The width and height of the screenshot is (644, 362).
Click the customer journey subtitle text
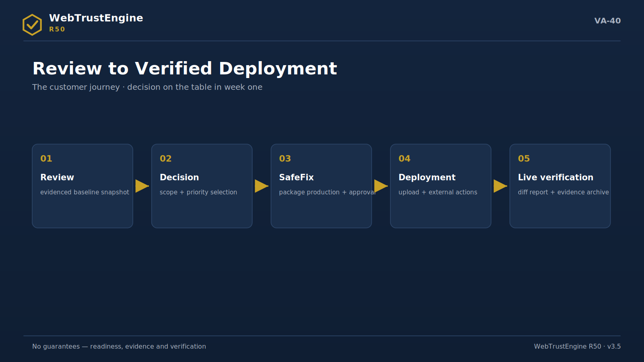(x=147, y=87)
